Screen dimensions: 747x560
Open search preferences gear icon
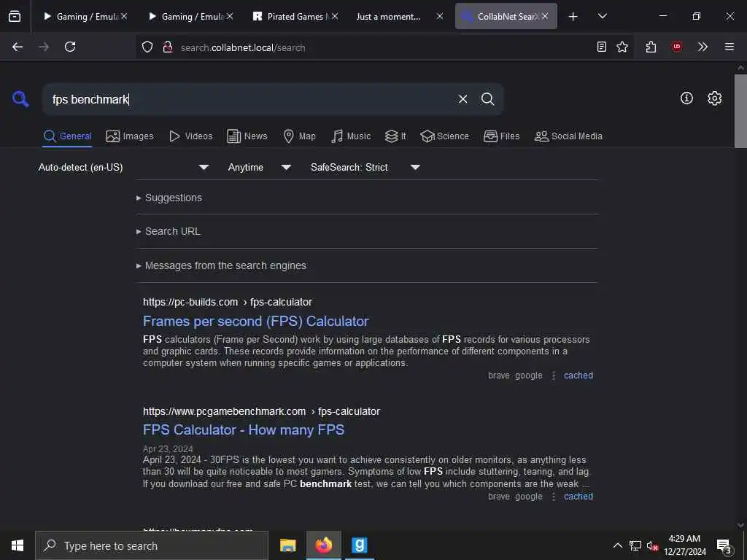coord(714,98)
